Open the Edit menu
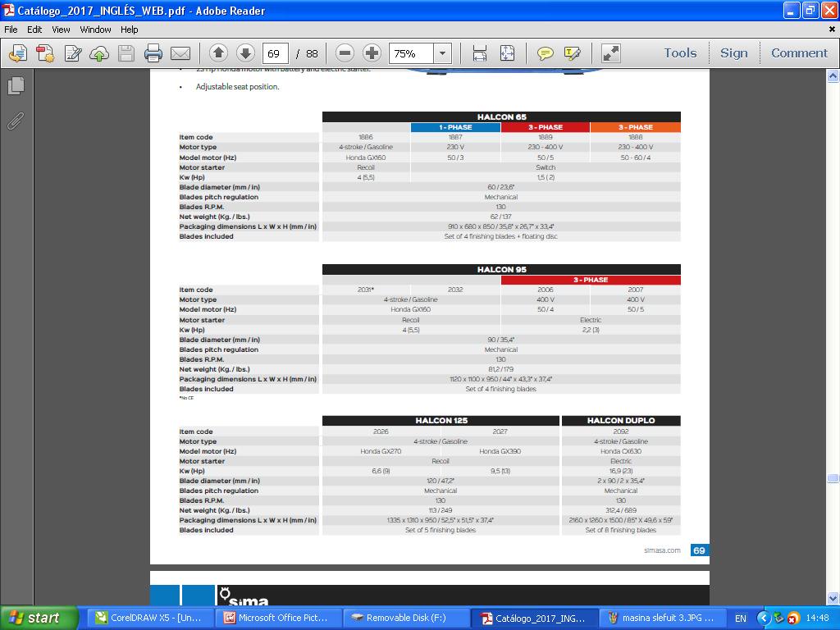 coord(34,30)
